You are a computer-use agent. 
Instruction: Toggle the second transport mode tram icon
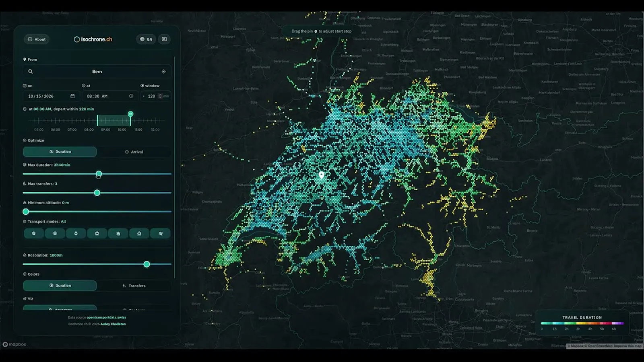pyautogui.click(x=55, y=233)
